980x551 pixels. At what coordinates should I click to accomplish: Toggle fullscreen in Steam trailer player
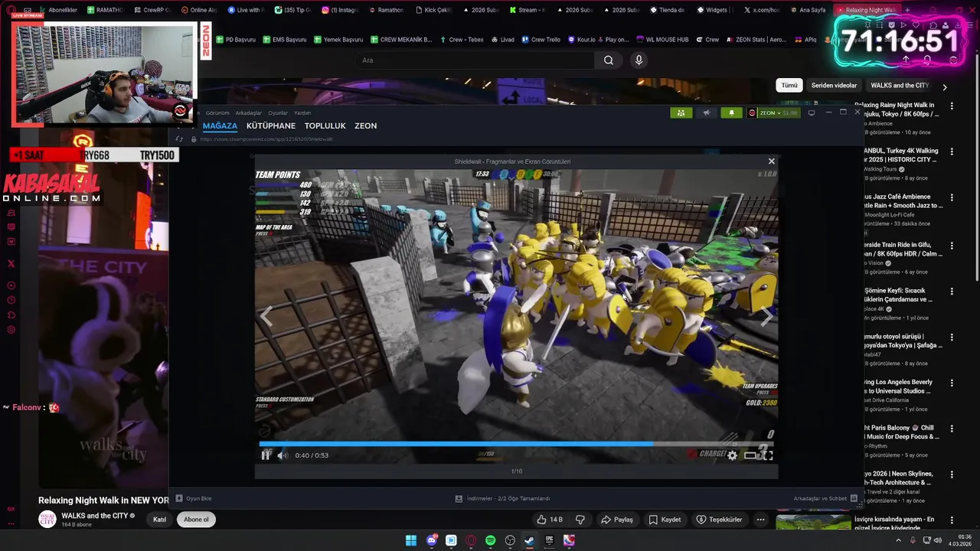tap(768, 455)
